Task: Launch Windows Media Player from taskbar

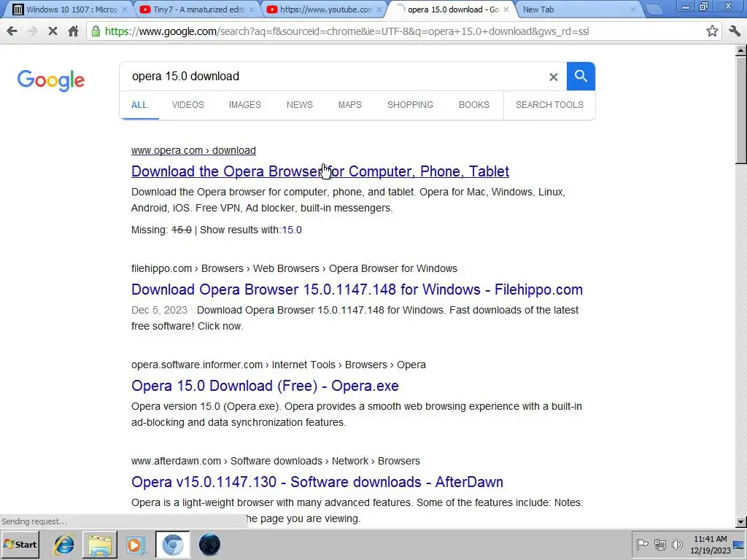Action: click(x=135, y=545)
